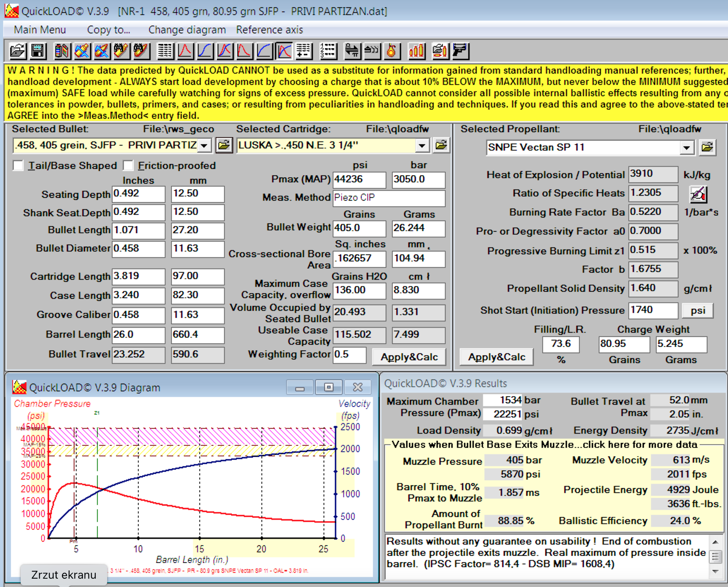Click the table with plus-minus icon

304,51
